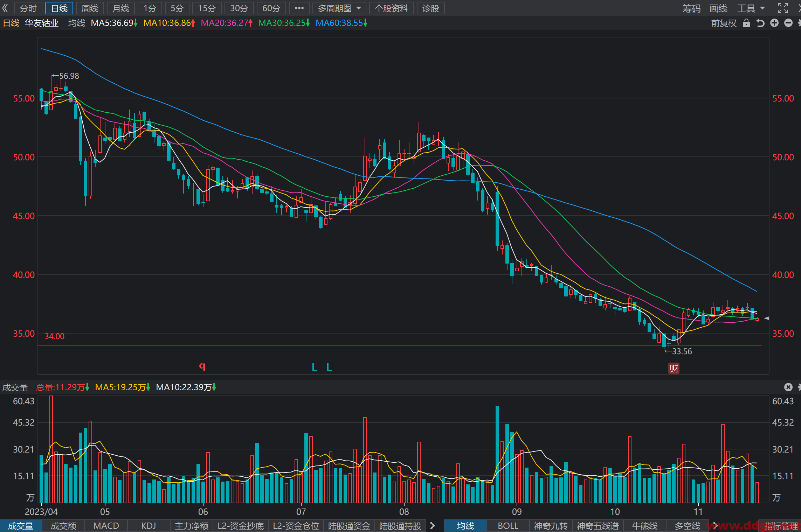Click the lock icon beside 前复权
This screenshot has width=801, height=532.
click(746, 23)
